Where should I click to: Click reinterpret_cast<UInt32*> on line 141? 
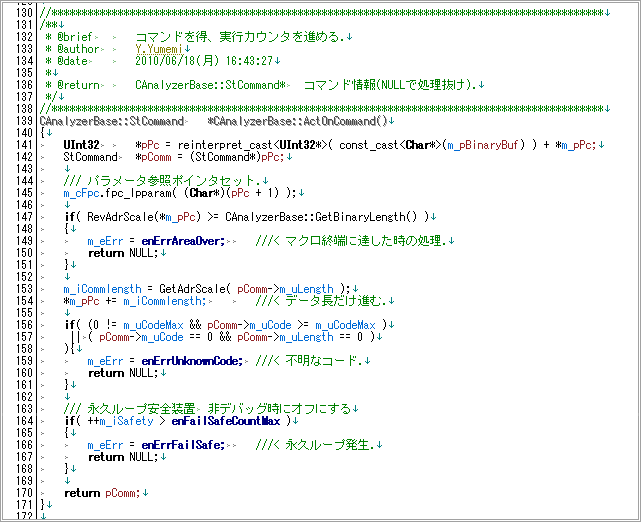(252, 145)
